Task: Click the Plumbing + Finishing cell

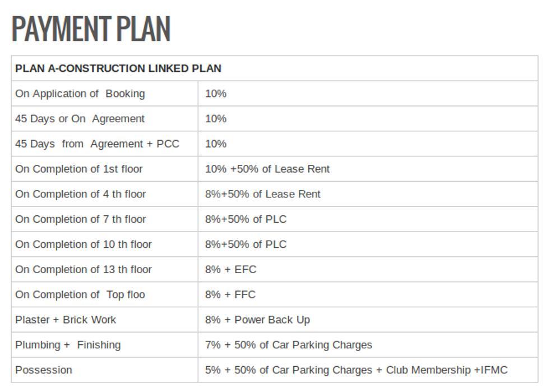Action: (68, 345)
